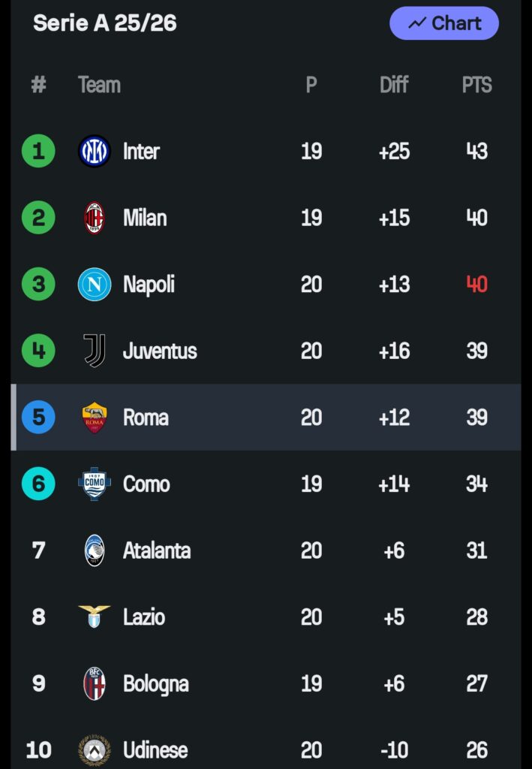Sort by the PTS column header
532x769 pixels.
tap(476, 85)
